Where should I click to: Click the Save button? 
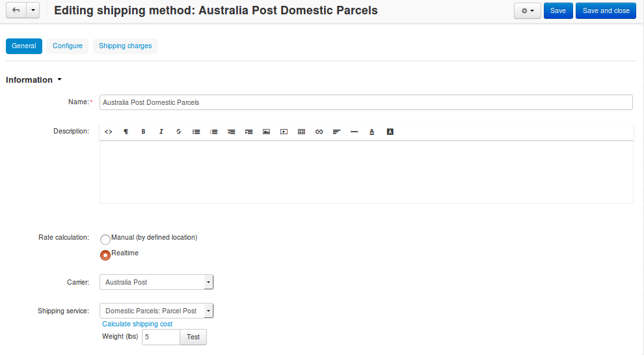tap(557, 10)
